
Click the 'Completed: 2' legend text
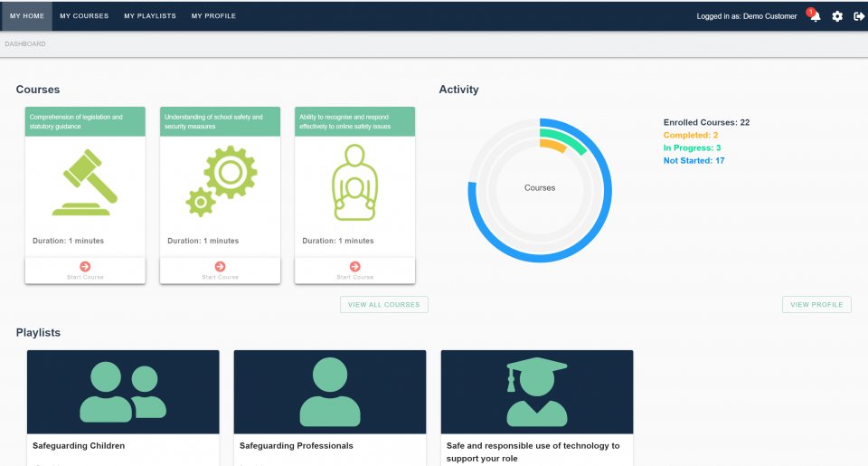point(690,135)
